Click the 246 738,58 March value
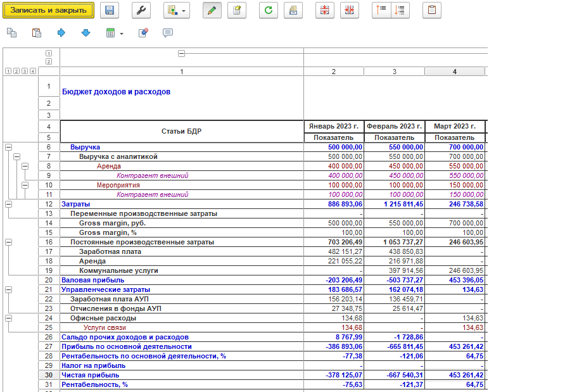 click(466, 204)
